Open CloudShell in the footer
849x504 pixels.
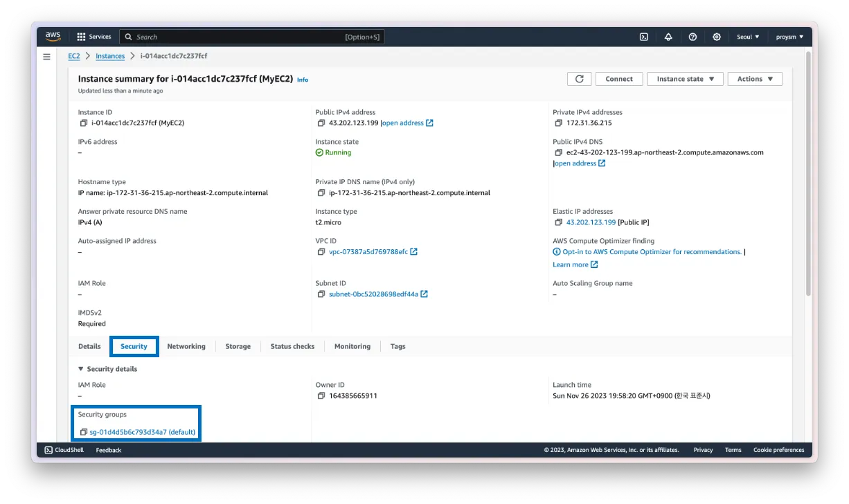tap(64, 450)
